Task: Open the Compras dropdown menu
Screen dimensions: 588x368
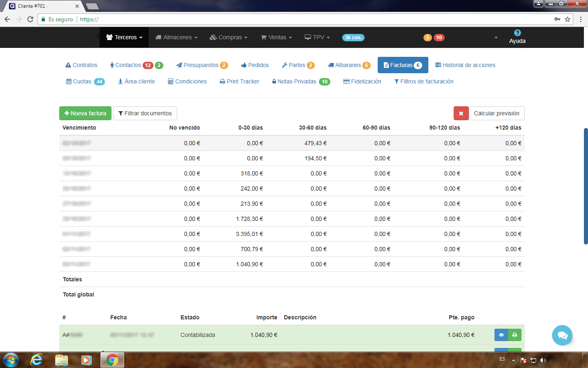Action: click(x=229, y=37)
